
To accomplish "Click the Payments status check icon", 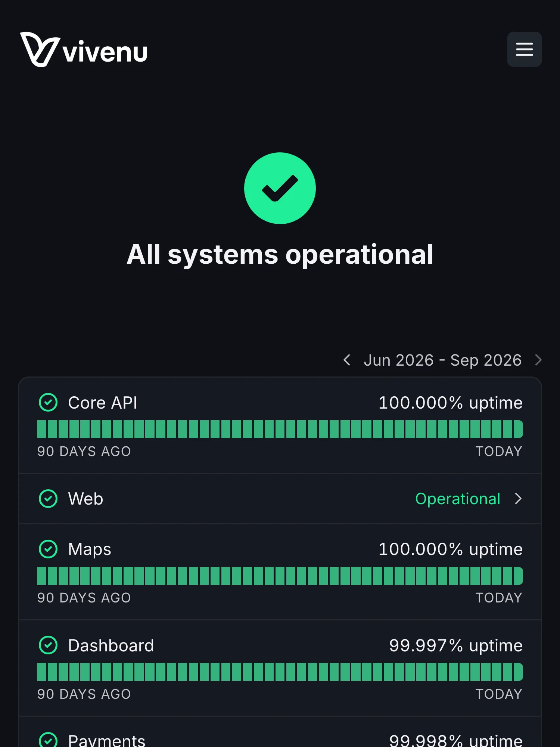I will click(48, 740).
